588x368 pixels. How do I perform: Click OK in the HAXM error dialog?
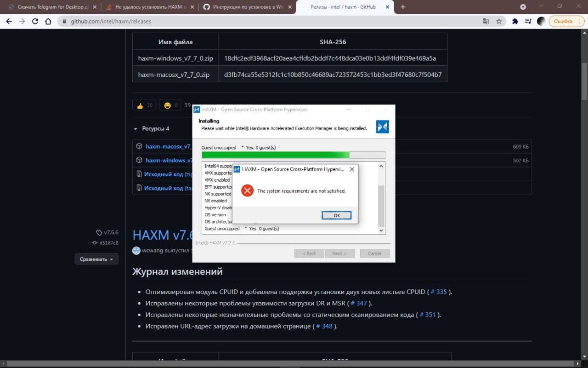pyautogui.click(x=337, y=215)
